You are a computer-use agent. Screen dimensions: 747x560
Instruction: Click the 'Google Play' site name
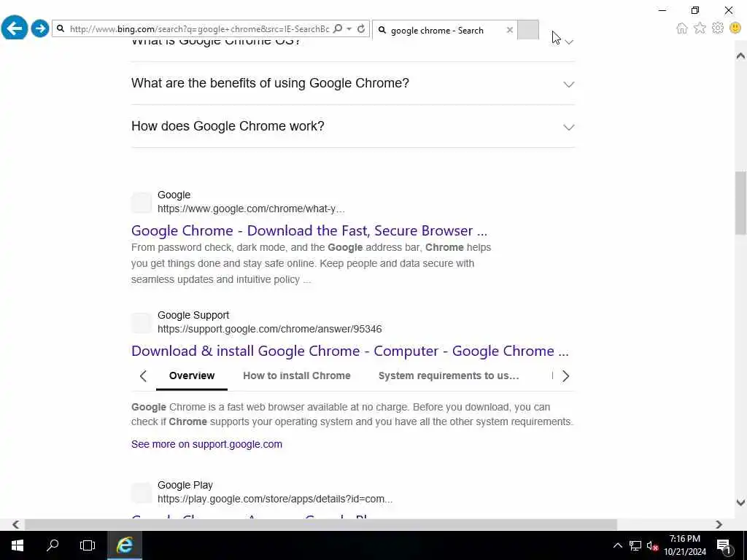pyautogui.click(x=185, y=485)
